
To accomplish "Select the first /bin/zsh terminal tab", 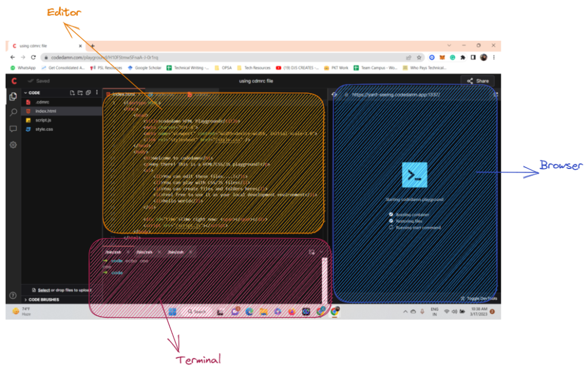I will pyautogui.click(x=113, y=252).
